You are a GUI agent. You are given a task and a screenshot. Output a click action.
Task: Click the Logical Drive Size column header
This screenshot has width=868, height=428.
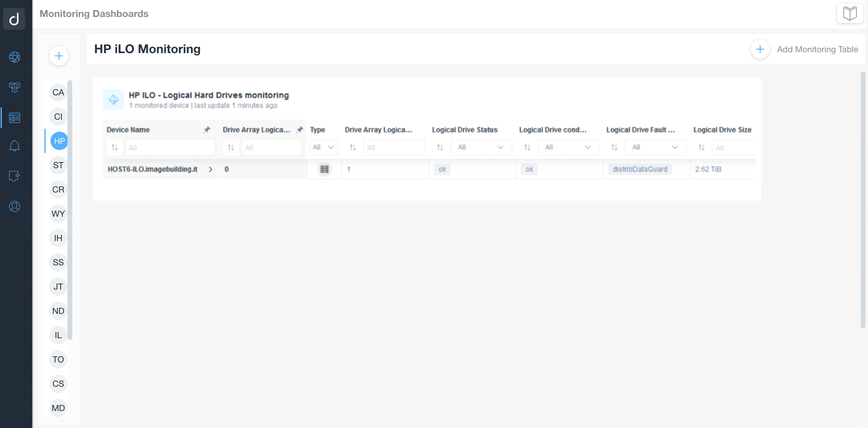pos(722,130)
